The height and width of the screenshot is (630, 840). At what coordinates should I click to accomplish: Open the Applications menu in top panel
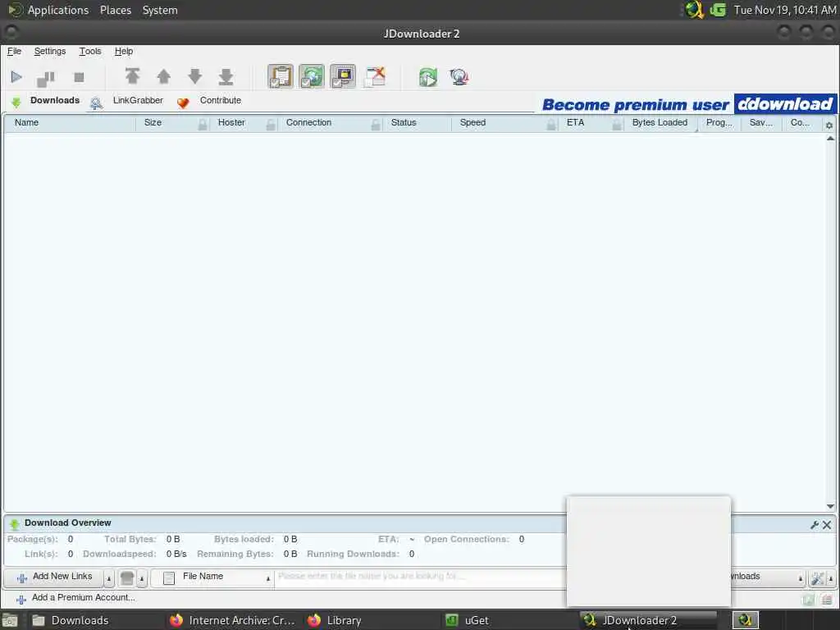click(58, 10)
